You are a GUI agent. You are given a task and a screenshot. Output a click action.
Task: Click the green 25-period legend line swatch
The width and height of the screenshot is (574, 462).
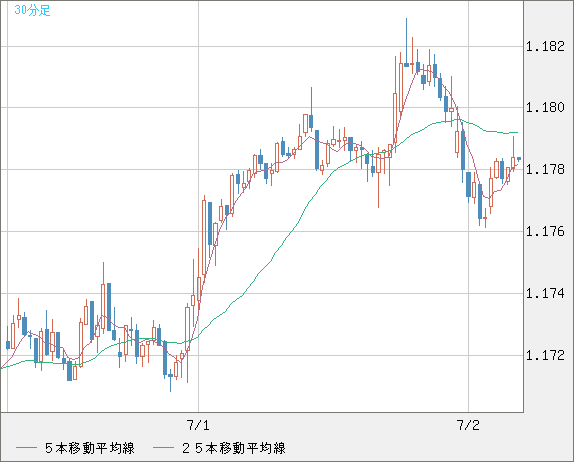click(163, 448)
